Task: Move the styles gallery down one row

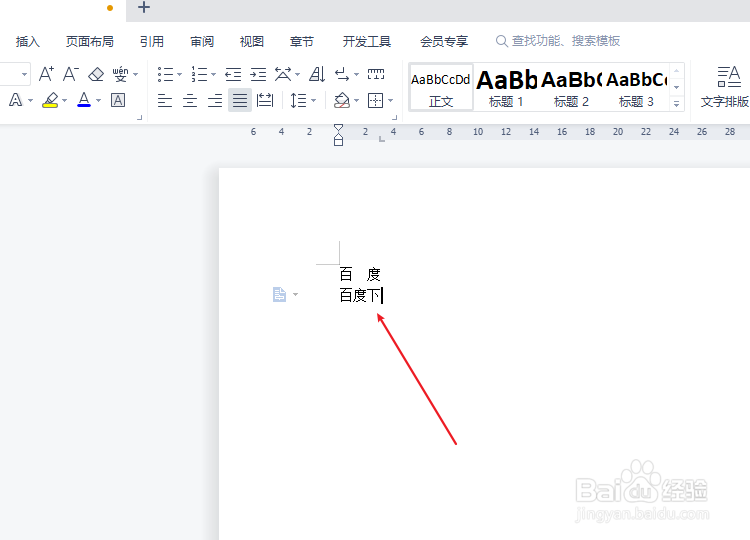Action: 676,87
